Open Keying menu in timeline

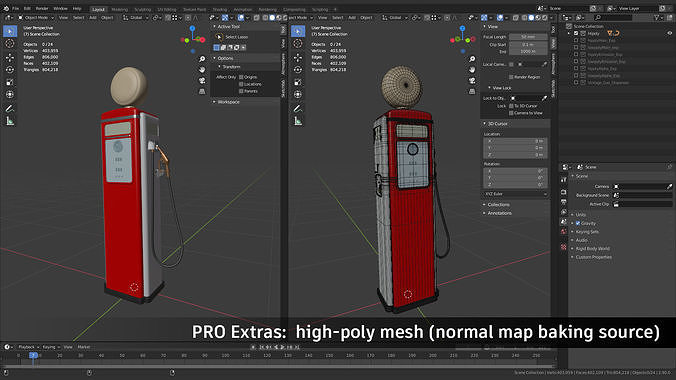tap(50, 347)
